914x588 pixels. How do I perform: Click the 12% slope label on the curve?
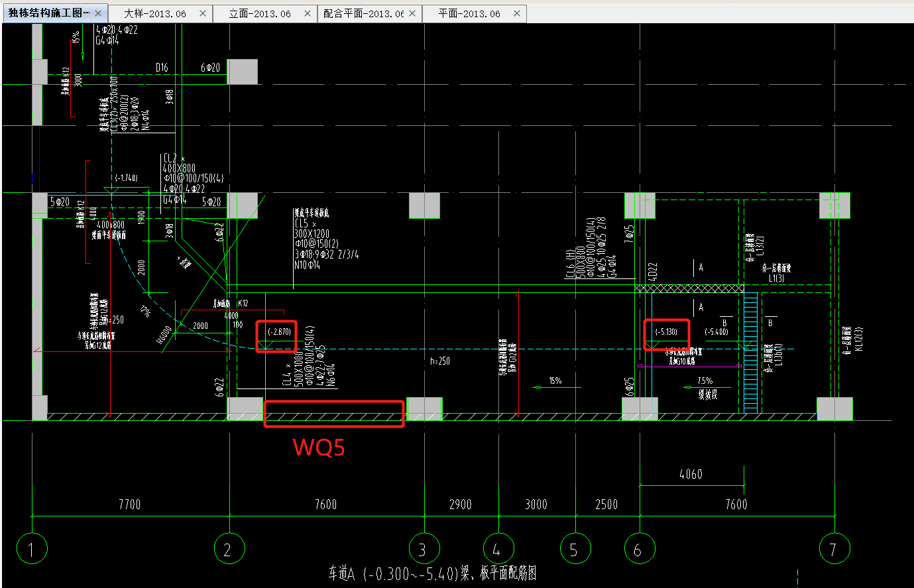(144, 311)
